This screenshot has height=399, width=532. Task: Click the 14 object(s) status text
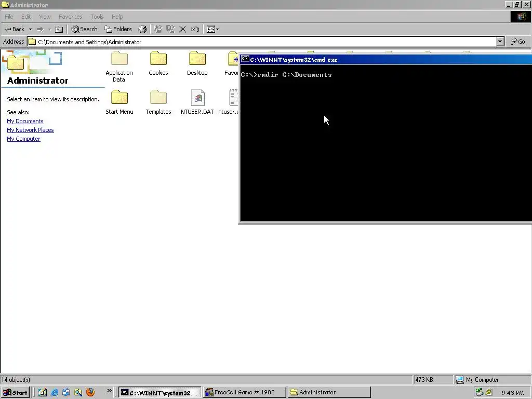[x=16, y=380]
